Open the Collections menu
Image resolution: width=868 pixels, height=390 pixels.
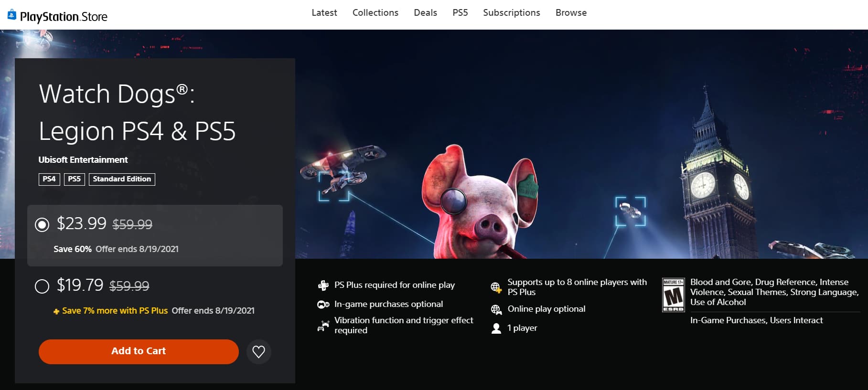click(375, 13)
